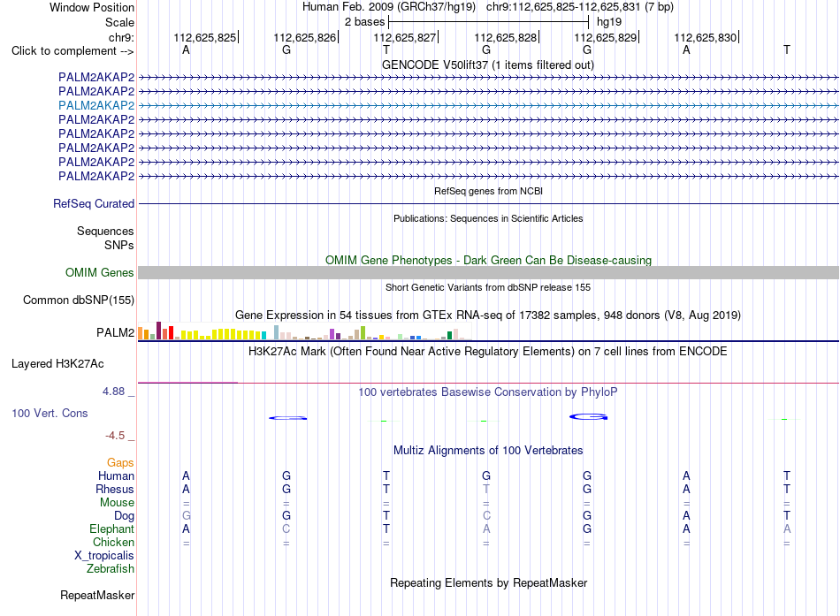Image resolution: width=840 pixels, height=616 pixels.
Task: Click the RefSeq Curated intron line
Action: [x=488, y=203]
